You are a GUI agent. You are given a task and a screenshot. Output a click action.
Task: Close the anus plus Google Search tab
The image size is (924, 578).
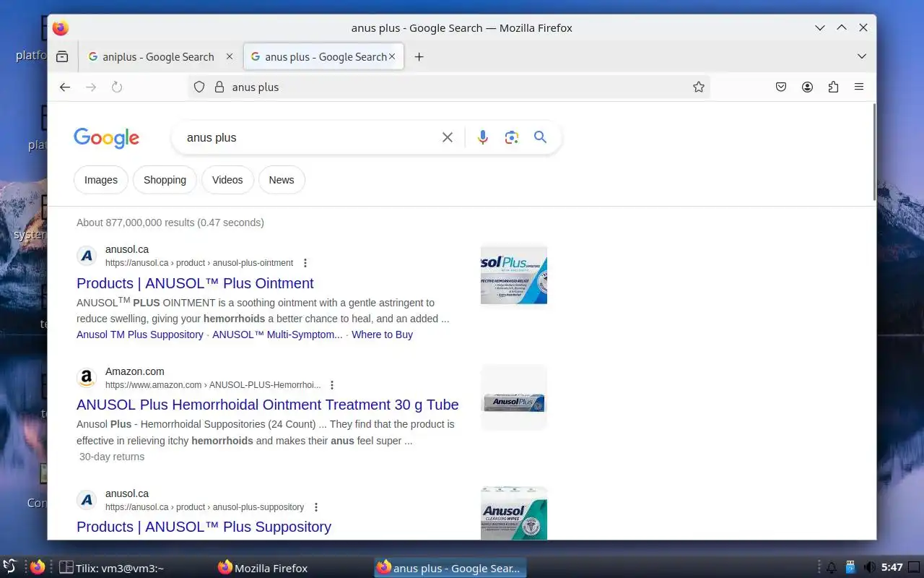pos(392,56)
